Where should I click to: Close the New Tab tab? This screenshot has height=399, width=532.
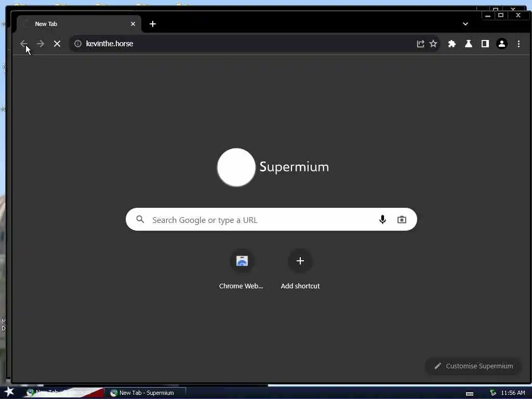tap(133, 24)
